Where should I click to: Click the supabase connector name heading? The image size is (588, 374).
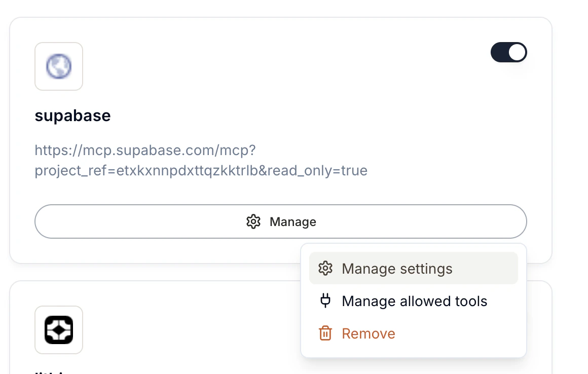tap(73, 116)
